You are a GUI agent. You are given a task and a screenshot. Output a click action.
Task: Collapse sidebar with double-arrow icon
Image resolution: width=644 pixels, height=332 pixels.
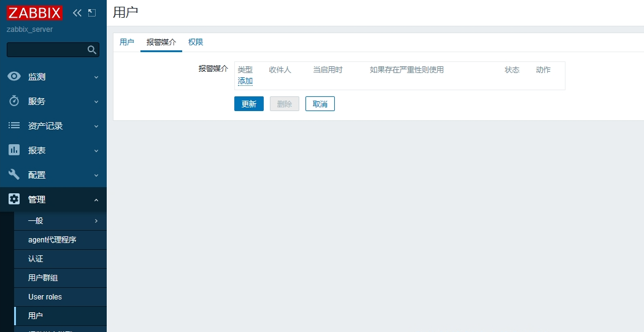[x=77, y=13]
